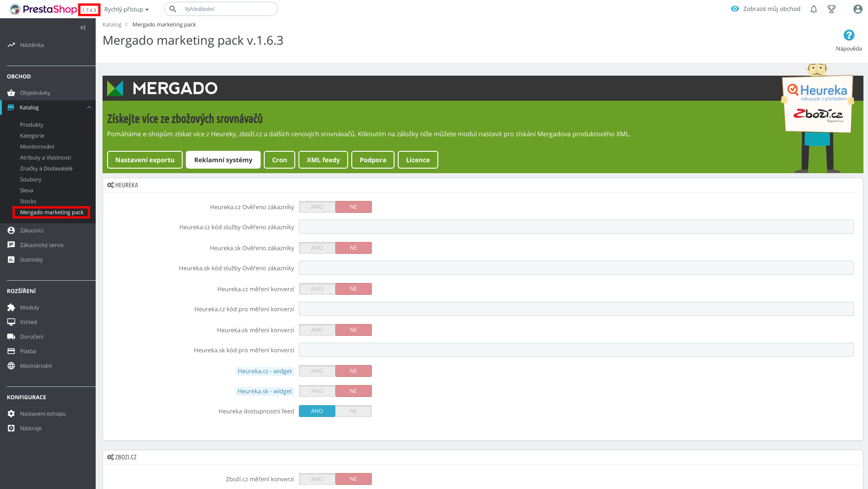
Task: Focus Heureka.sk kód pro měření konverzí field
Action: tap(576, 350)
